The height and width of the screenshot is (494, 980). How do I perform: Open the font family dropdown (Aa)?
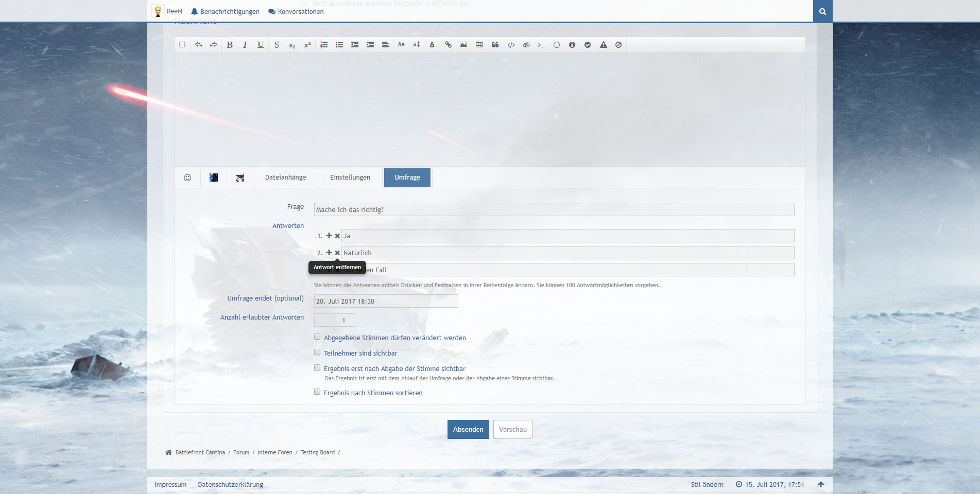point(401,45)
